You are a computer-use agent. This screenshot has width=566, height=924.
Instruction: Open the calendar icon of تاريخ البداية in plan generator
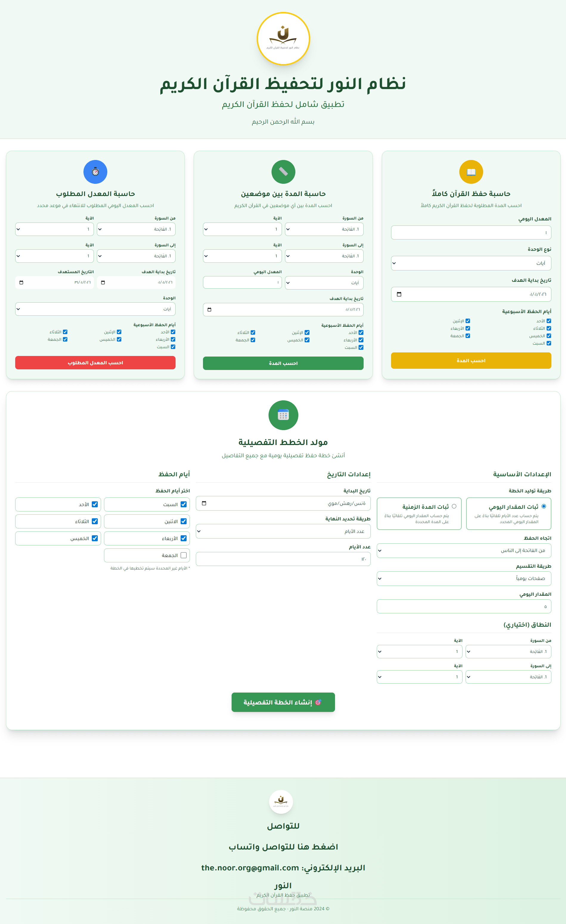(x=204, y=503)
